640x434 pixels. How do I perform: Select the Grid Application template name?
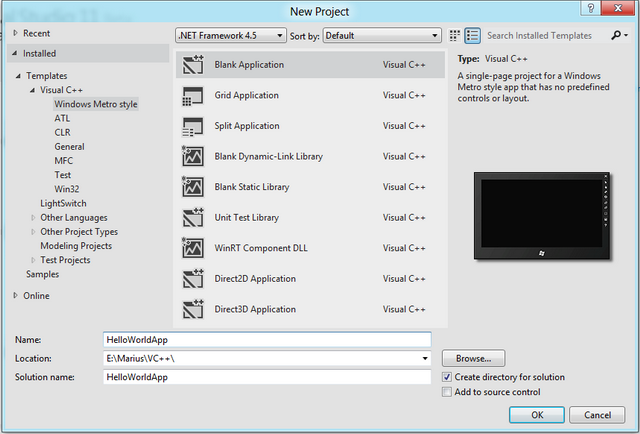[x=247, y=95]
